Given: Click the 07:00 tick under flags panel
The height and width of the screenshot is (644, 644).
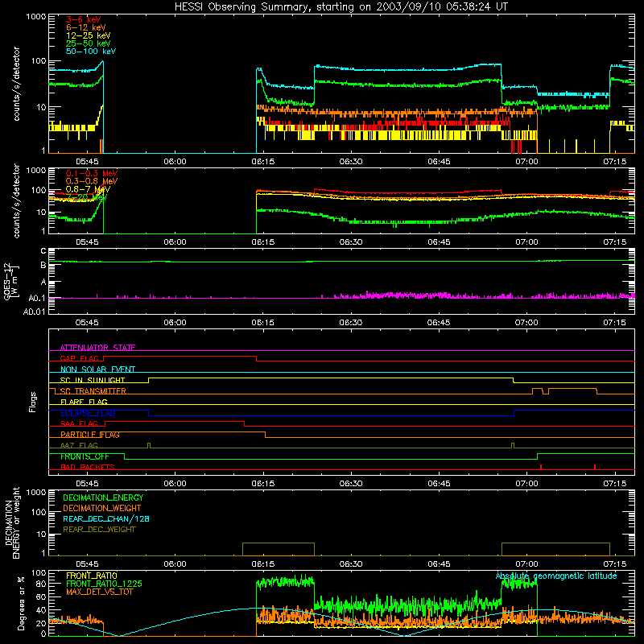Looking at the screenshot, I should [526, 484].
